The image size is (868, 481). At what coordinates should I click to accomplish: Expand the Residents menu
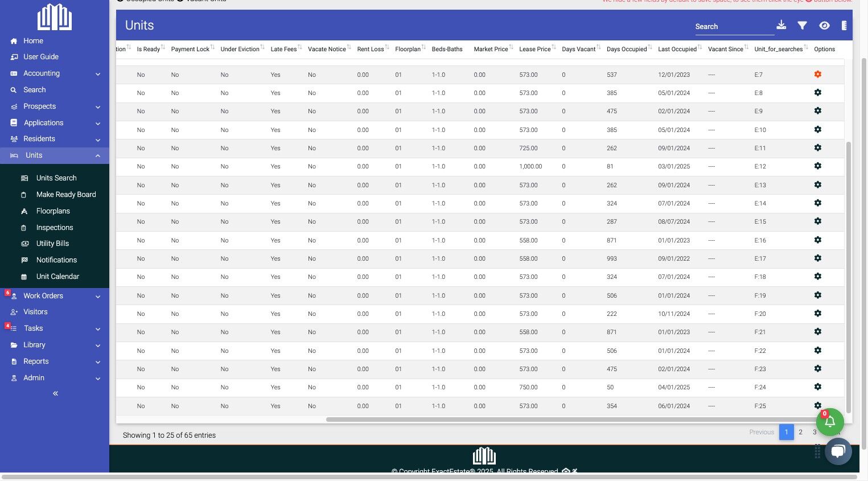click(x=55, y=139)
